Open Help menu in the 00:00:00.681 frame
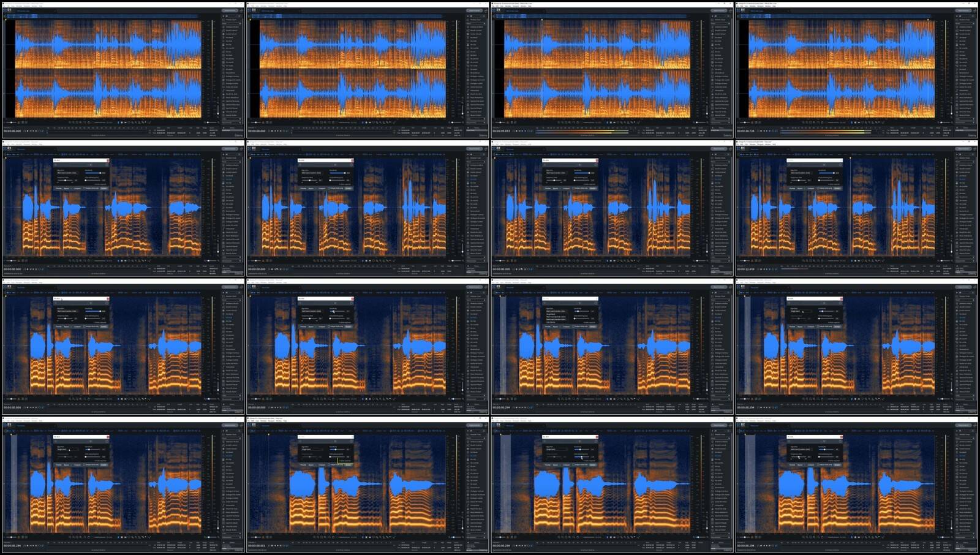This screenshot has height=555, width=980. [x=285, y=421]
